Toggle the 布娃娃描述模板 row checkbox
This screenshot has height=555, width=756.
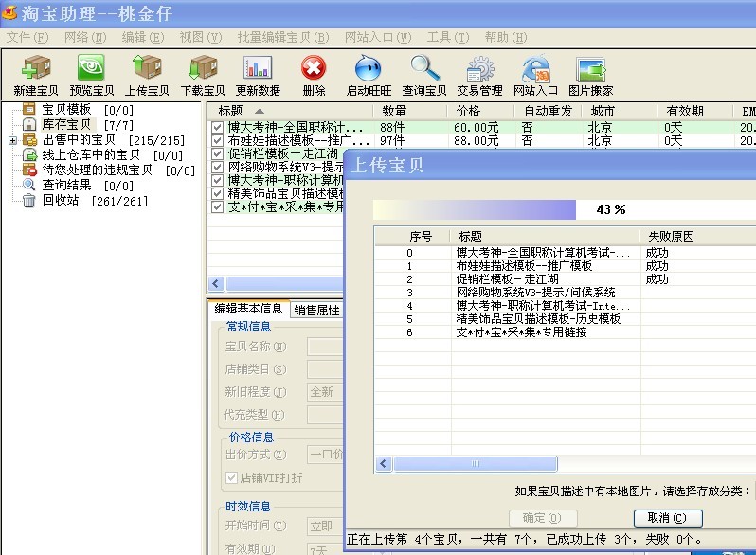pyautogui.click(x=218, y=141)
